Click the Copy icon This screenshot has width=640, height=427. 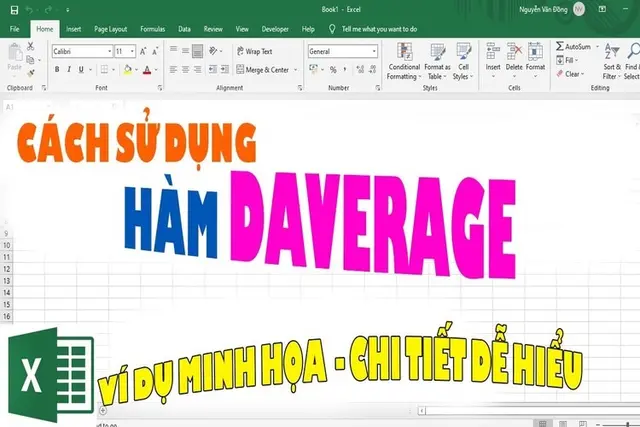pyautogui.click(x=30, y=60)
